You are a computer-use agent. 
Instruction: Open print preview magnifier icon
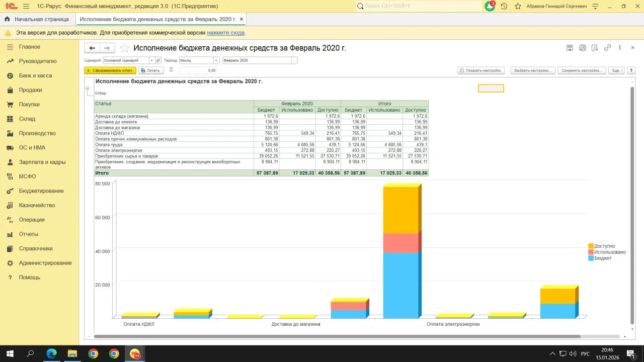(x=595, y=48)
